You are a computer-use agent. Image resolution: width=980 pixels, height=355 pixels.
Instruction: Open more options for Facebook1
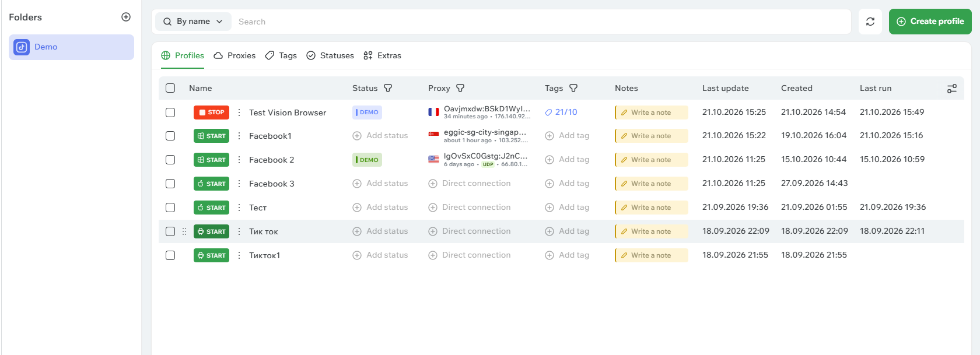[239, 136]
